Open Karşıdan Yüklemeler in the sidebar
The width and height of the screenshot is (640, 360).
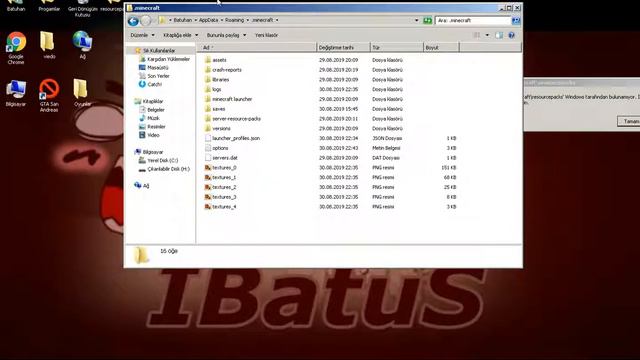tap(168, 59)
